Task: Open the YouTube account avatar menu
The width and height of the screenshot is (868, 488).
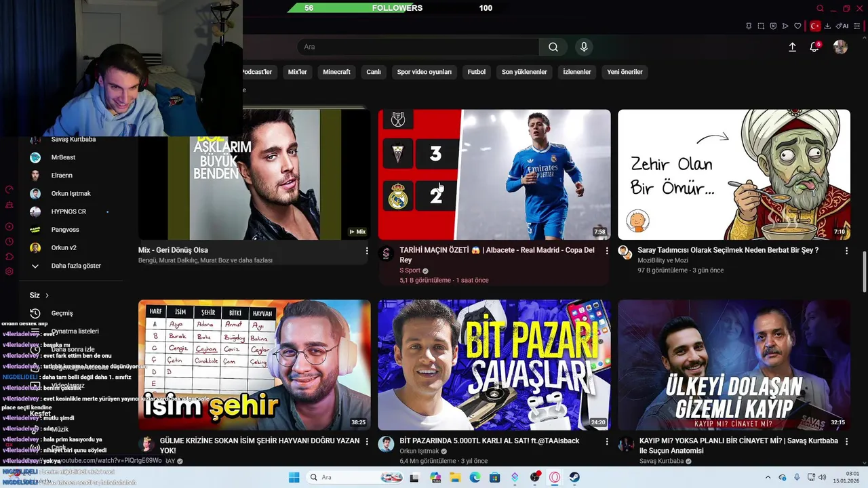Action: (840, 47)
